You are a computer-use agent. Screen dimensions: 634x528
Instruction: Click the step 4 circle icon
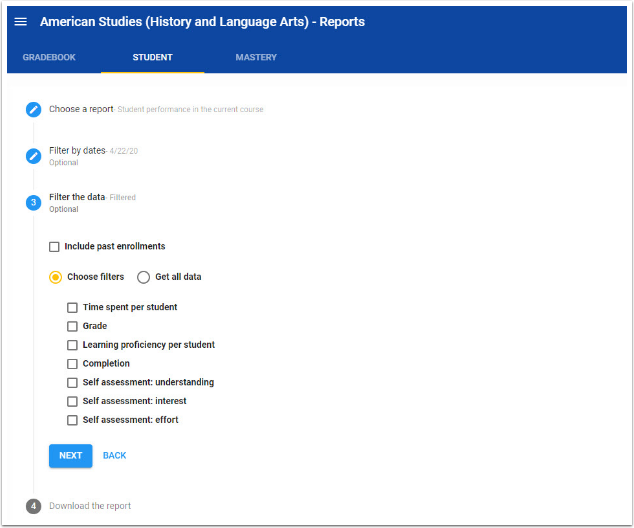tap(34, 506)
